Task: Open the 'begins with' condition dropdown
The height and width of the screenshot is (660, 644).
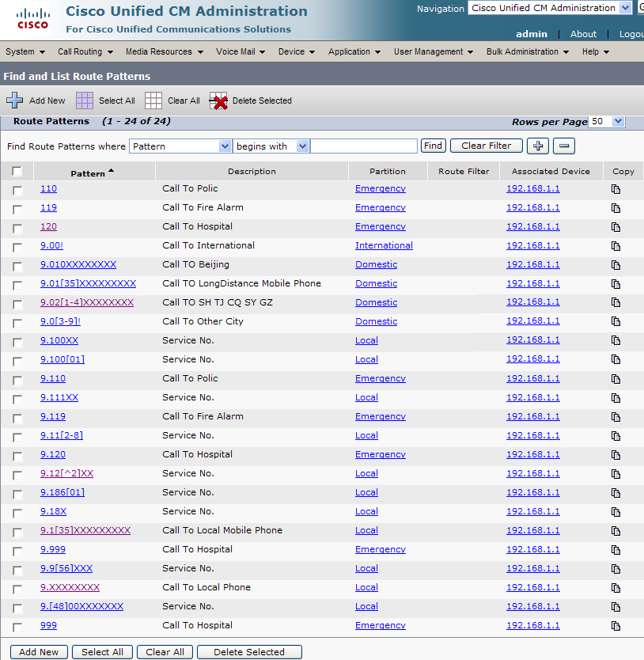Action: [271, 146]
